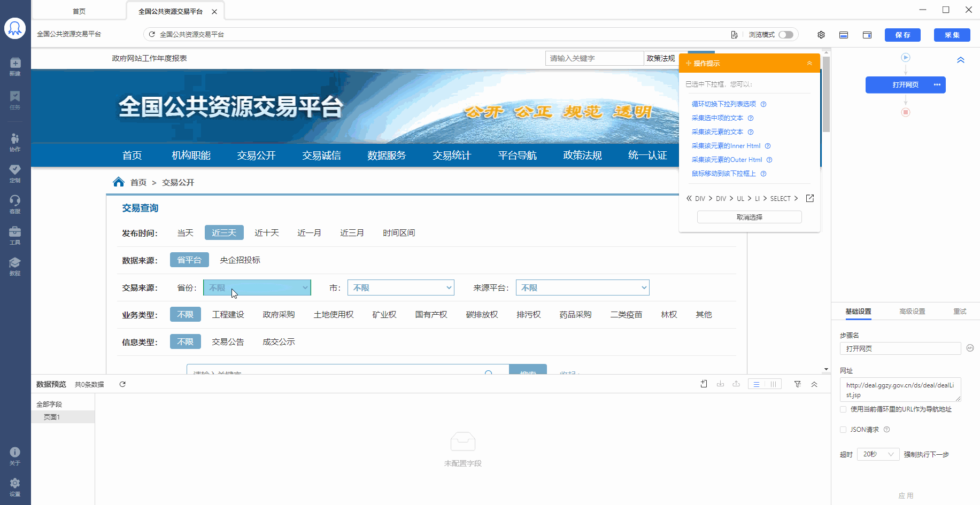This screenshot has height=505, width=980.
Task: Open the 关于 info icon
Action: coord(15,456)
